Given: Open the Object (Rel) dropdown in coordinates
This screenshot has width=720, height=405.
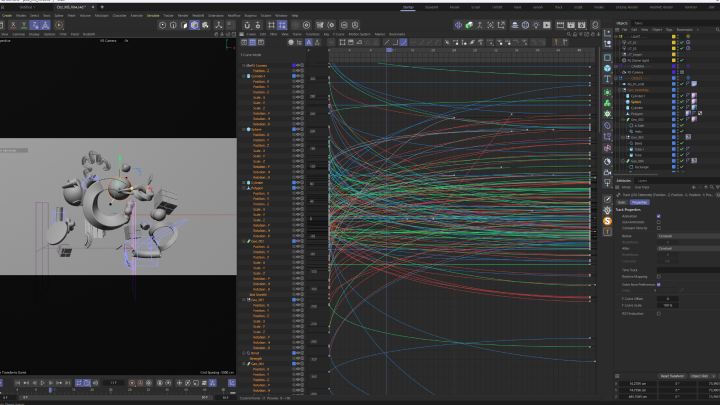Looking at the screenshot, I should tap(701, 376).
